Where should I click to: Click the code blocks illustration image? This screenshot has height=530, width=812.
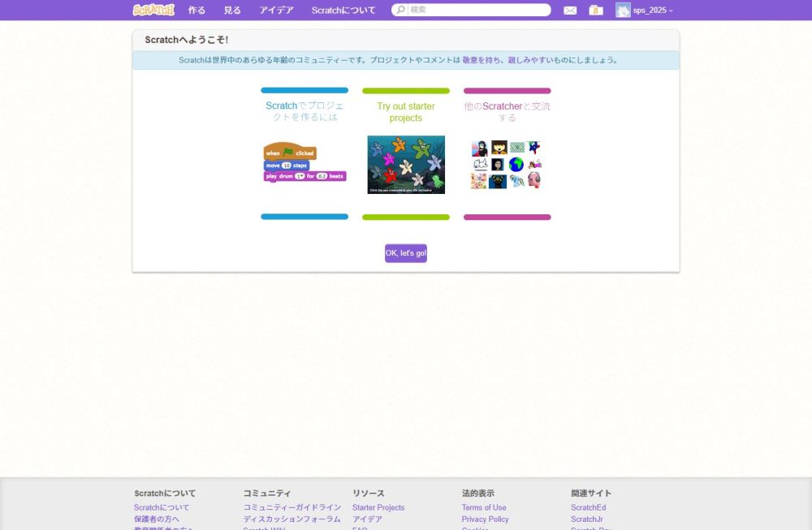coord(304,162)
